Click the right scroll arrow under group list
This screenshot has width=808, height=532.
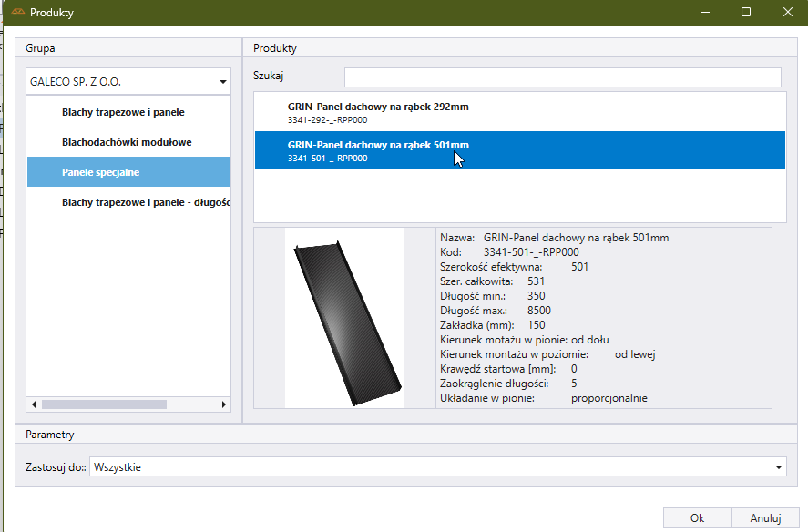click(x=224, y=404)
